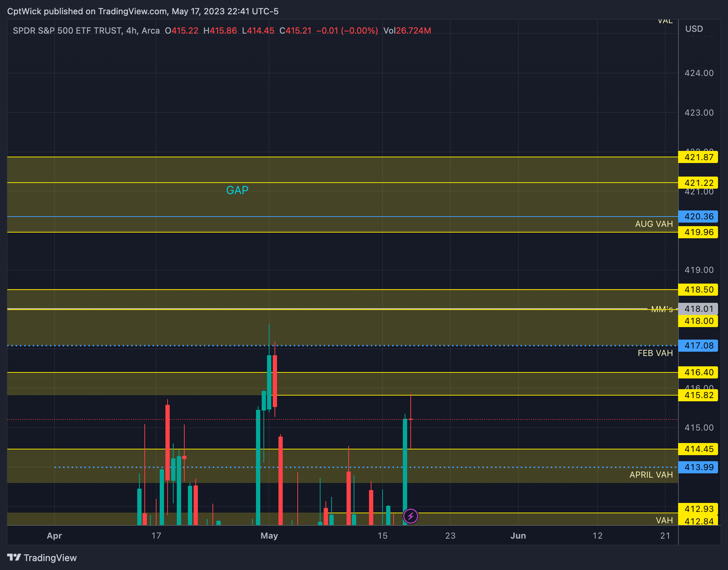Viewport: 728px width, 570px height.
Task: Click the low price L414.45 value
Action: (258, 31)
